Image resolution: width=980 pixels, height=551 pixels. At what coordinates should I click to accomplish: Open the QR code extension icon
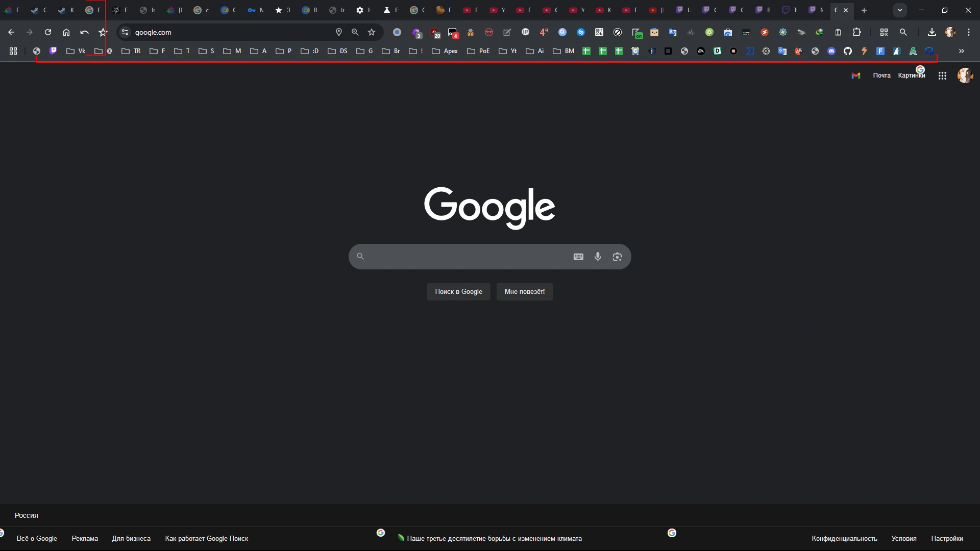tap(599, 32)
